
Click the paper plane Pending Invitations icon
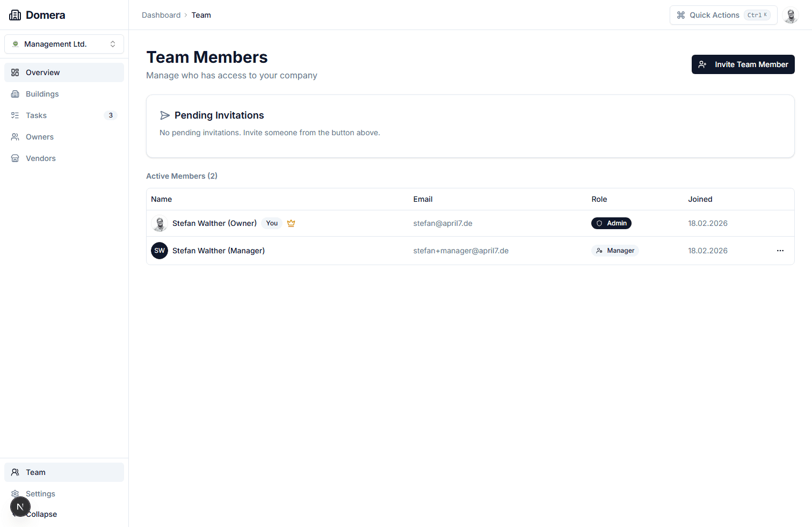pos(165,115)
